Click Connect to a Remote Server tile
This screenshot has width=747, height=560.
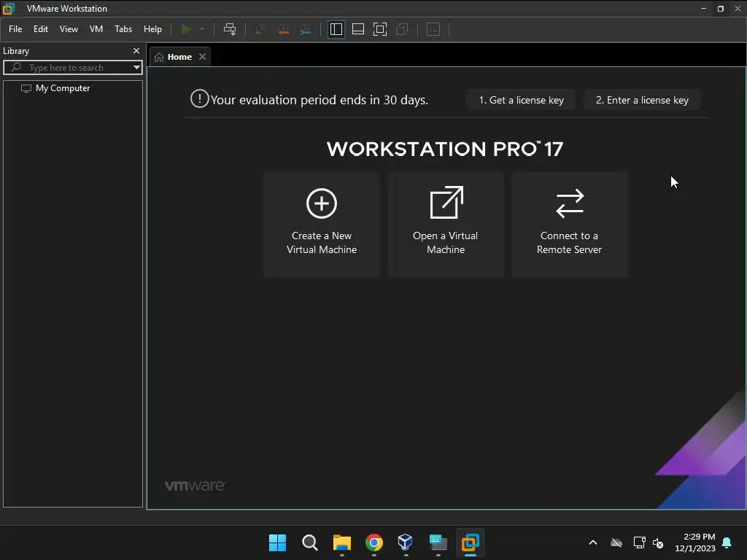(x=569, y=225)
